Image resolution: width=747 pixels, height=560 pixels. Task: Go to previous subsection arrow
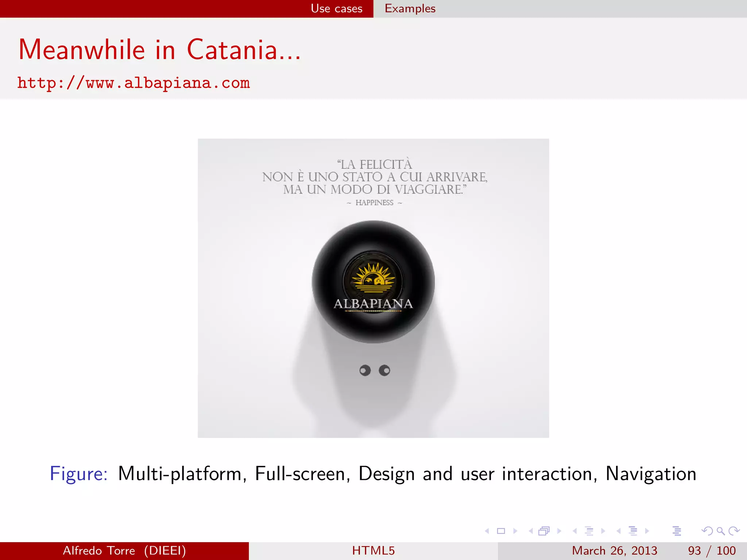point(575,531)
